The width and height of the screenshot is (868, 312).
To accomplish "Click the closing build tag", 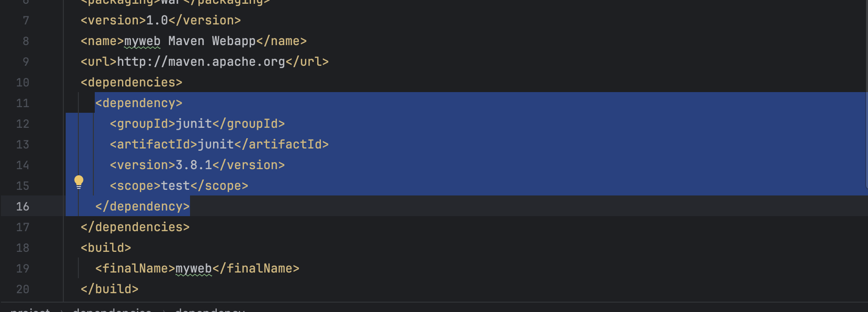I will tap(109, 289).
